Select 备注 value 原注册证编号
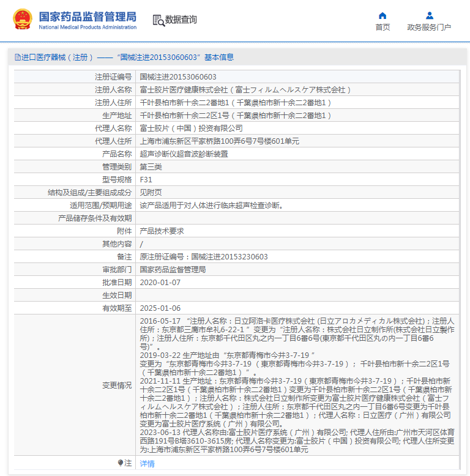 (x=204, y=257)
